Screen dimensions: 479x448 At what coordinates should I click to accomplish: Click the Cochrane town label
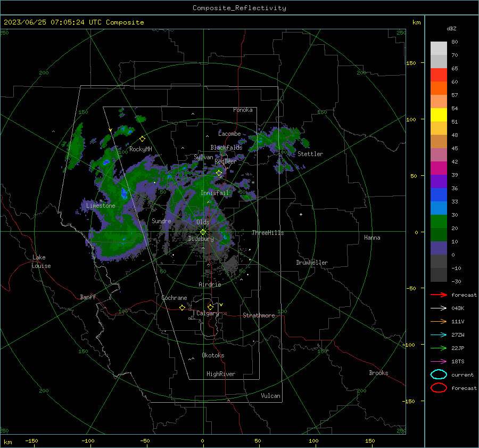pos(174,298)
